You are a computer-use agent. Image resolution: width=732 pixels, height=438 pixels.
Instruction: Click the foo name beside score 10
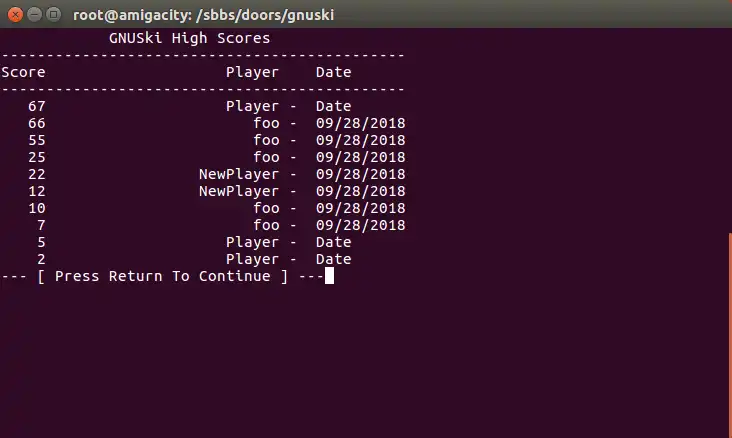pos(266,208)
